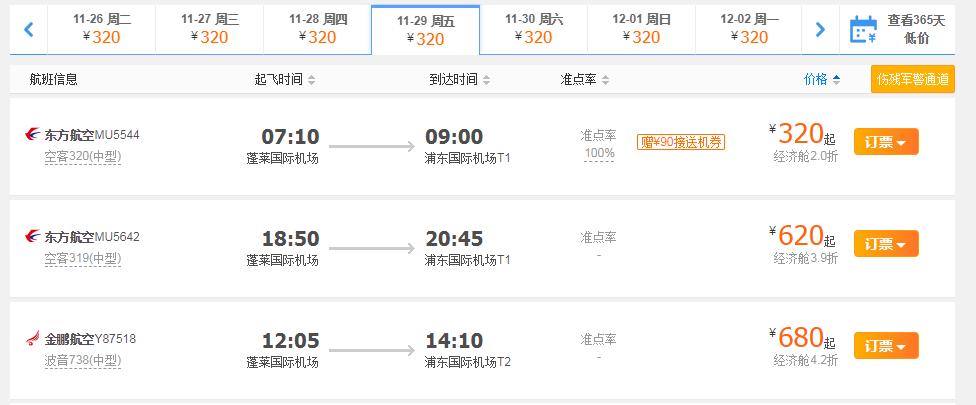This screenshot has height=405, width=976.
Task: Click 金鹏航空 airline logo for Y87518
Action: [33, 339]
